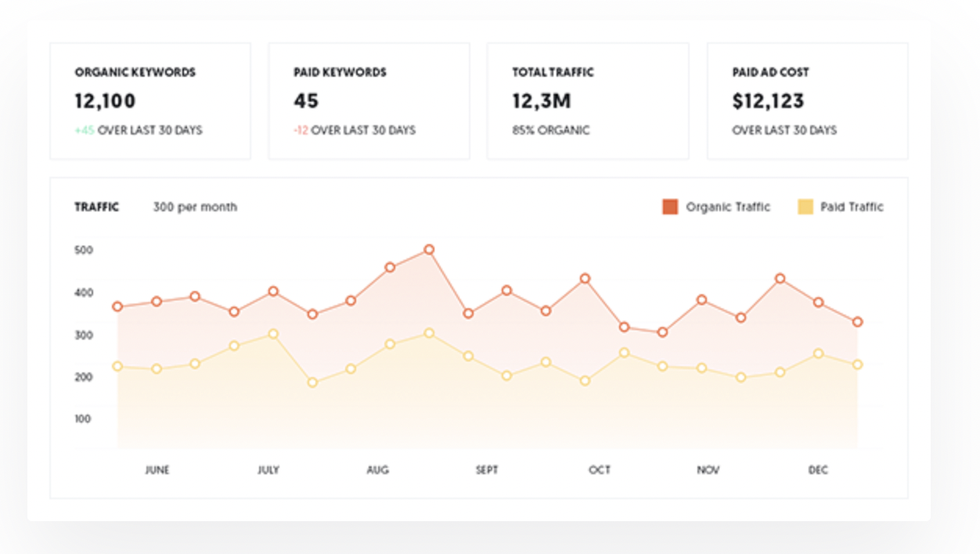Screen dimensions: 980x554
Task: Select the Total Traffic stat card
Action: 587,102
